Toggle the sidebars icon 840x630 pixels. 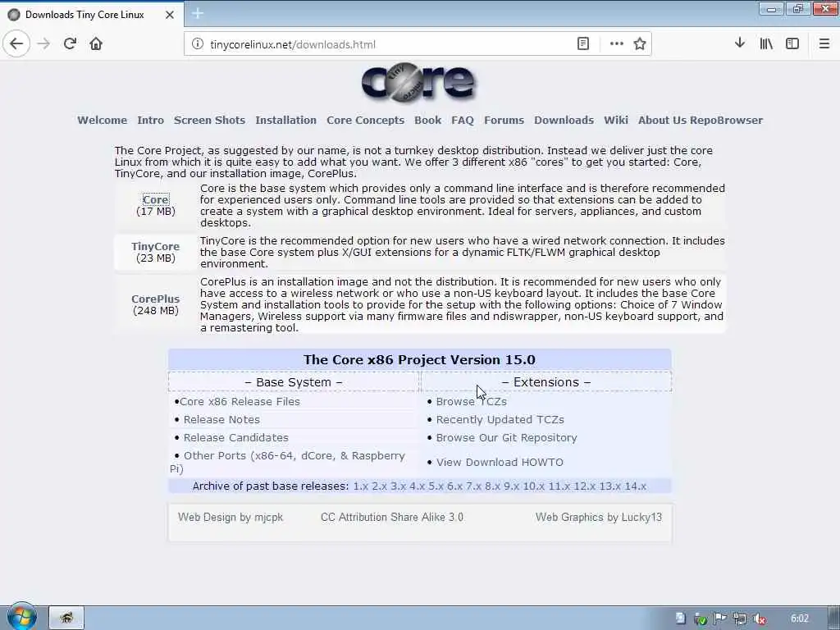[792, 43]
